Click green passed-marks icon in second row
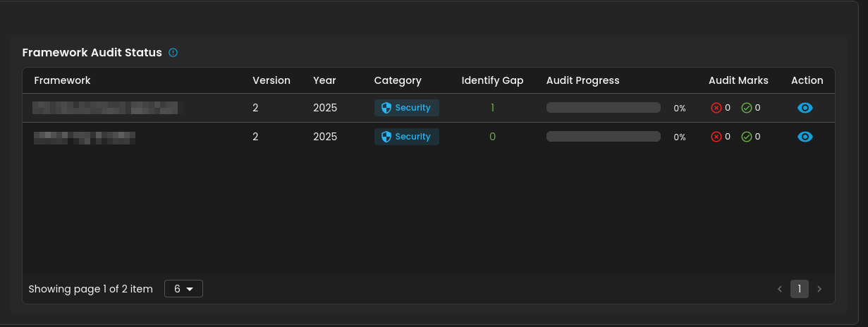Viewport: 868px width, 327px height. (747, 137)
